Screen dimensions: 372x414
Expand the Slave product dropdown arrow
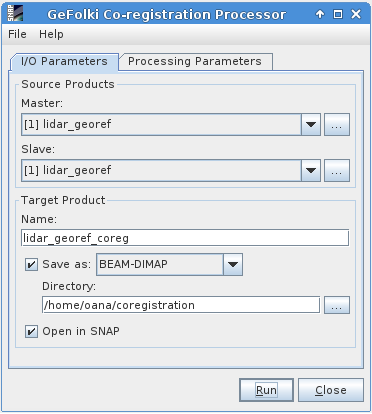click(x=311, y=171)
